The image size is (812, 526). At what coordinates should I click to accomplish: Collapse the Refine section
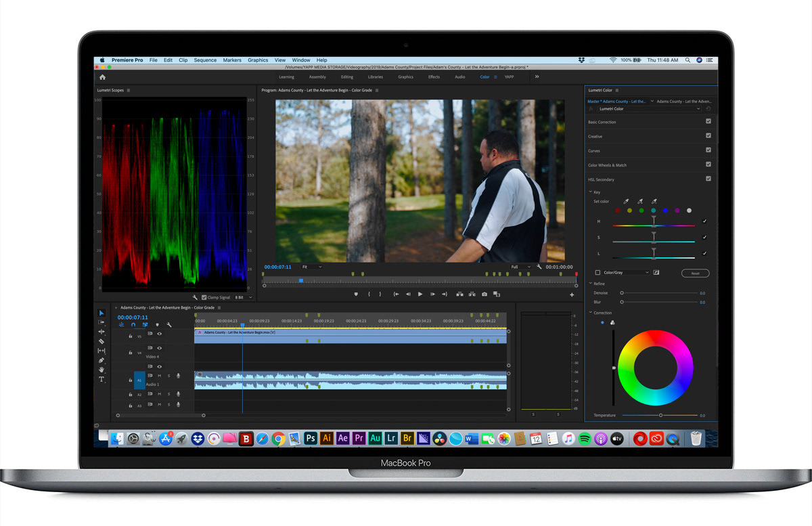click(x=590, y=284)
